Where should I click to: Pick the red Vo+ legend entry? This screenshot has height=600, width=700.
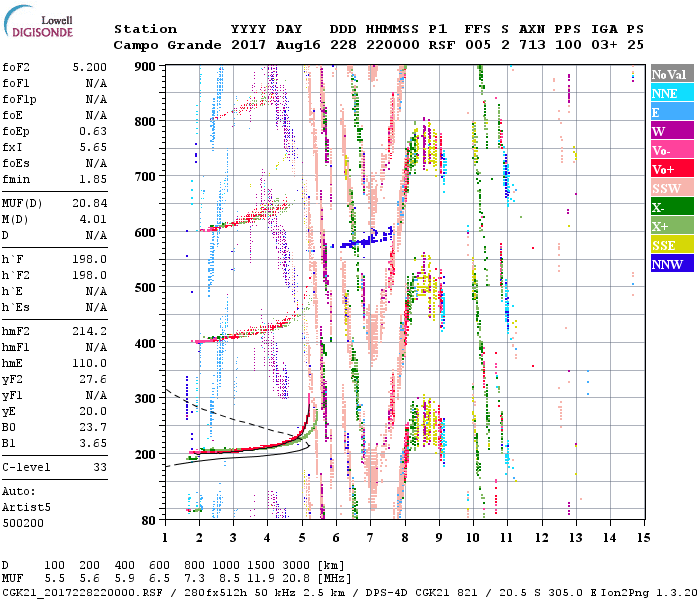click(669, 170)
